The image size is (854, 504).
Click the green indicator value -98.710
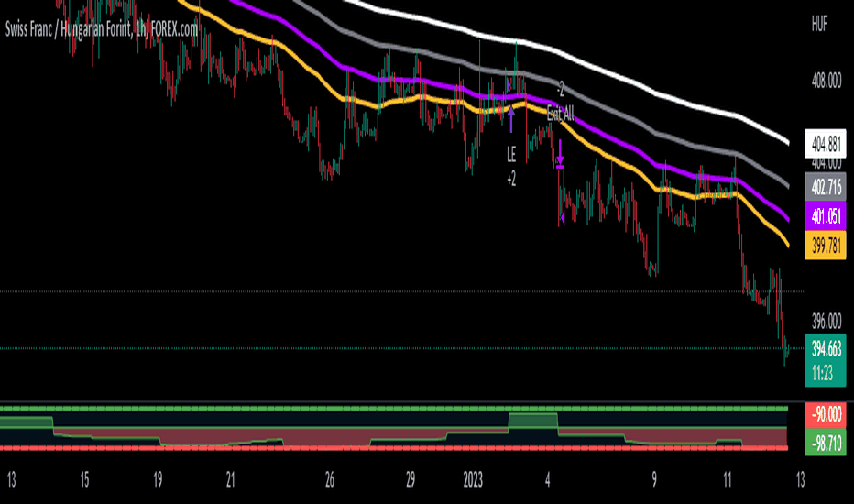tap(826, 443)
